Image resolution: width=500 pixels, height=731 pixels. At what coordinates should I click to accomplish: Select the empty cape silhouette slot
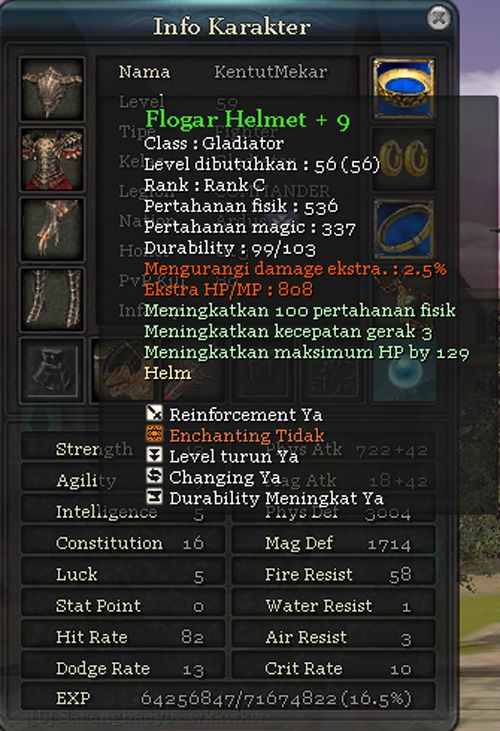pyautogui.click(x=52, y=371)
